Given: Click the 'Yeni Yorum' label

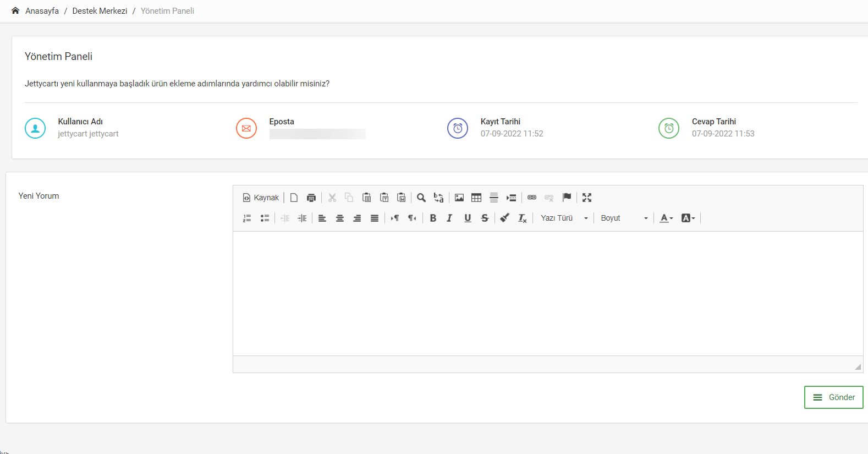Looking at the screenshot, I should [x=39, y=196].
